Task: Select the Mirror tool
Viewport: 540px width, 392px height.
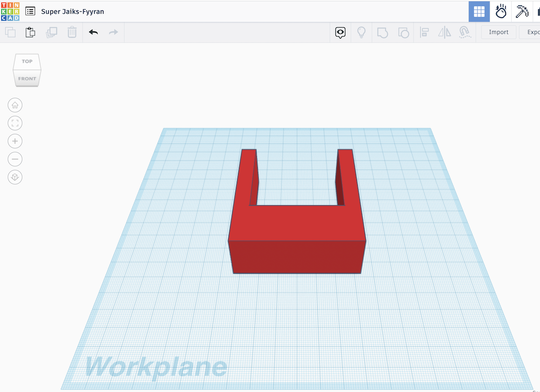Action: pos(445,32)
